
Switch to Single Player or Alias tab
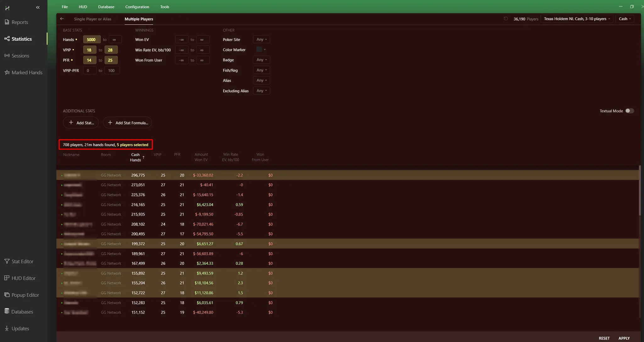(x=92, y=19)
